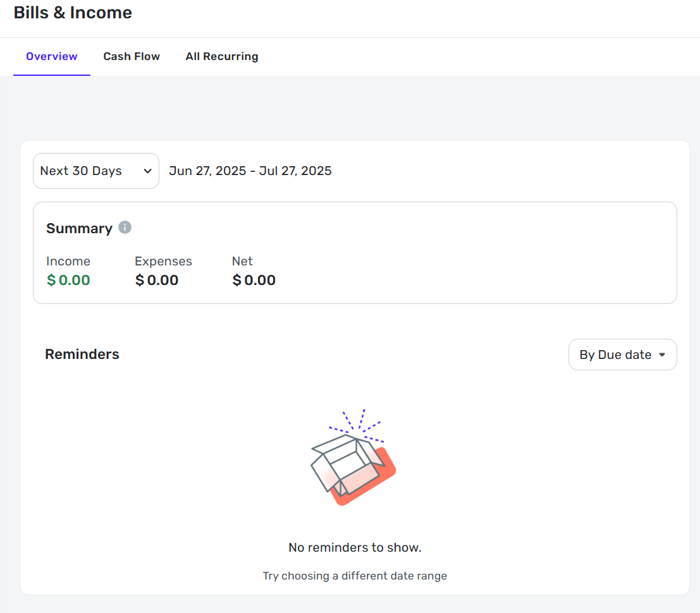Switch to the Overview tab

coord(52,56)
